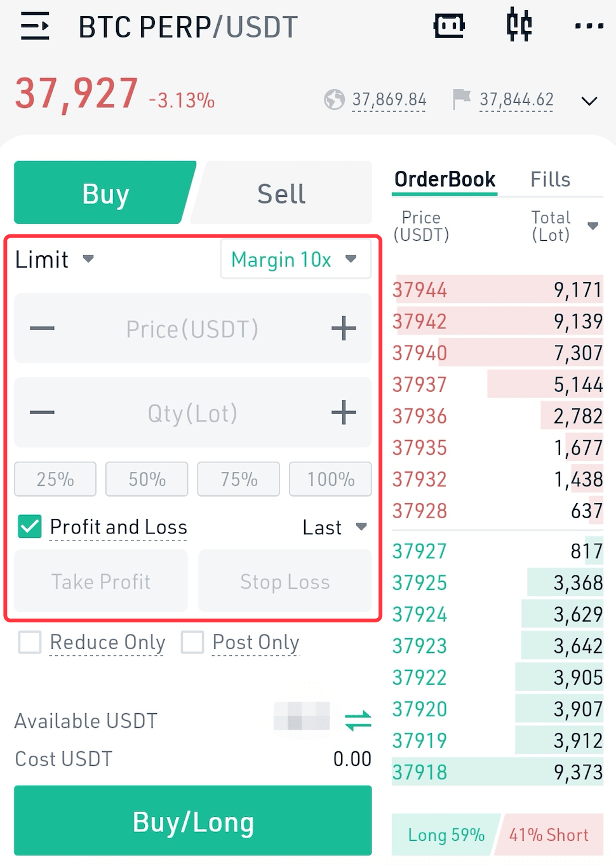Open the candlestick chart icon

pyautogui.click(x=519, y=25)
